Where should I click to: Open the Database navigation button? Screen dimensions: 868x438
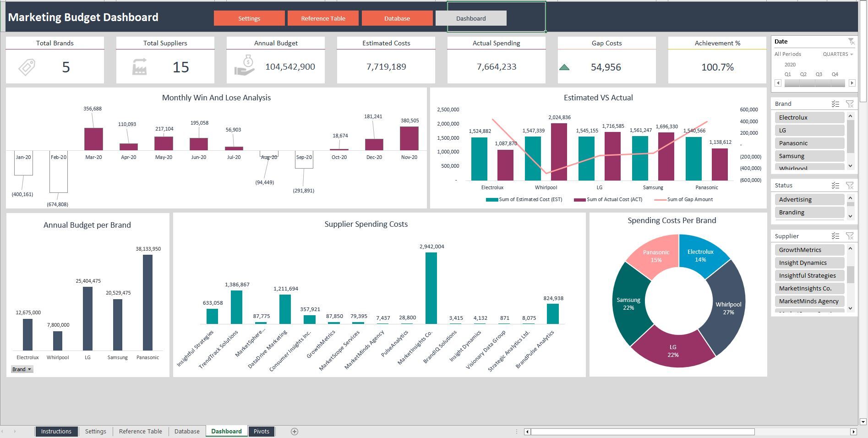point(397,18)
